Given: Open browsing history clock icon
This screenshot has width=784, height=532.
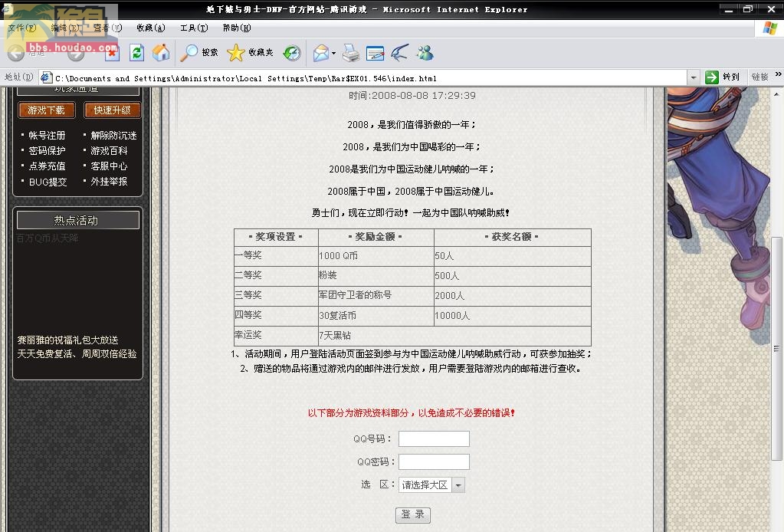Looking at the screenshot, I should [x=292, y=53].
